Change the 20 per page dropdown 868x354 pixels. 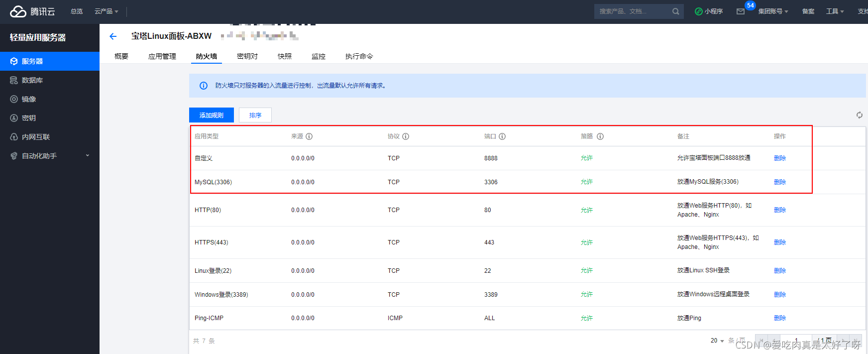point(717,341)
